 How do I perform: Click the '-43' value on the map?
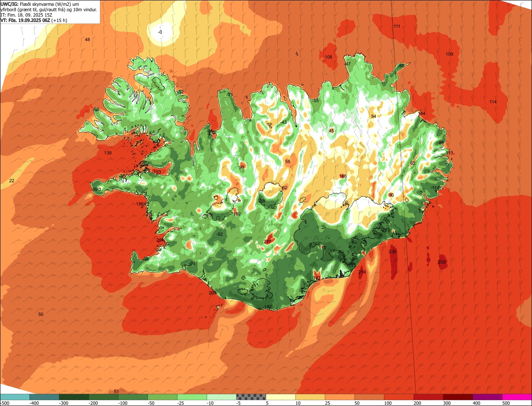[x=283, y=122]
